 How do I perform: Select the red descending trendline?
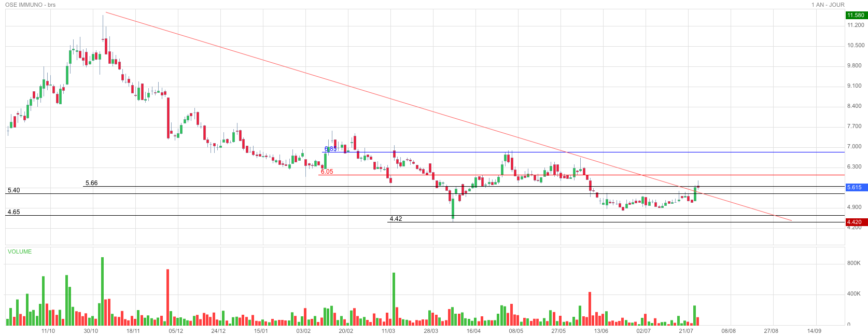click(449, 116)
